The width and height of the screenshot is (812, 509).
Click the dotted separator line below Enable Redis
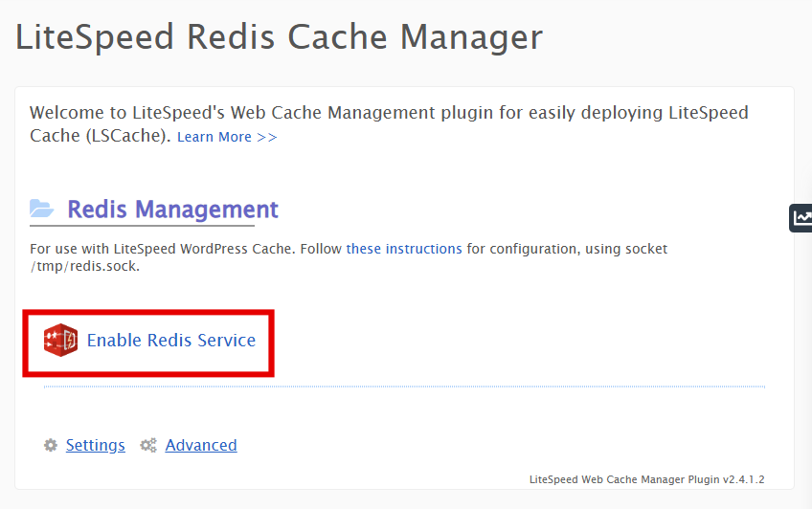coord(404,387)
